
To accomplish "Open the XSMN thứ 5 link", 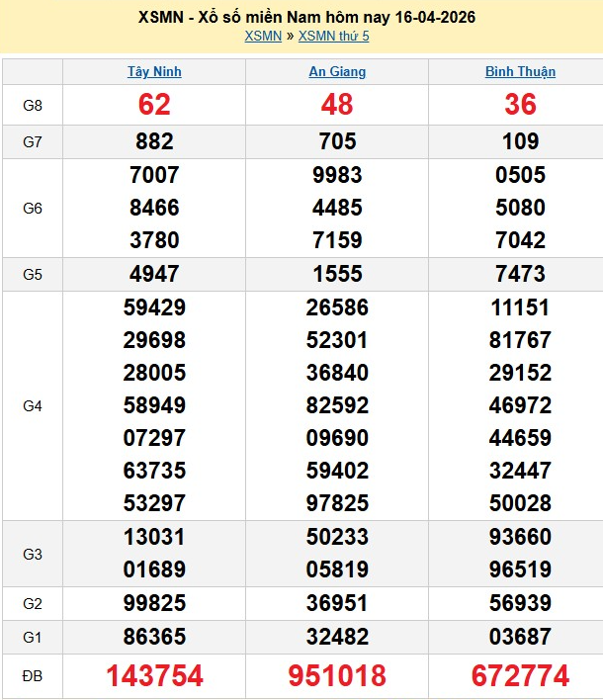I will [333, 37].
